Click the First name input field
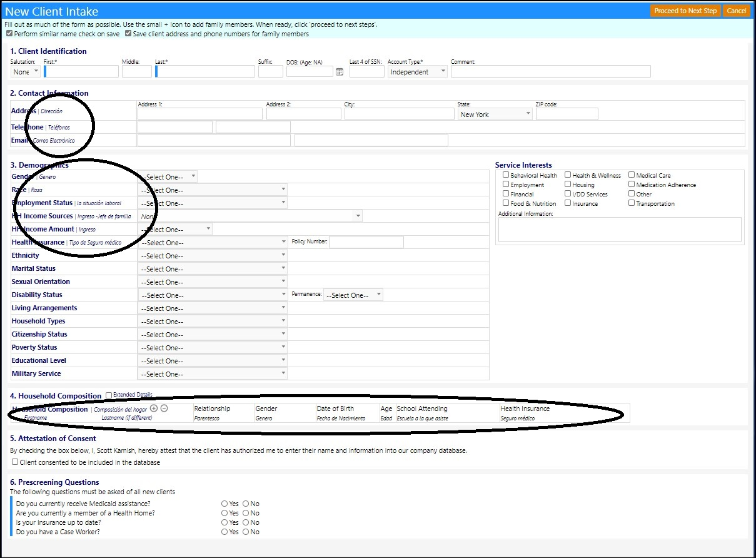 click(81, 71)
